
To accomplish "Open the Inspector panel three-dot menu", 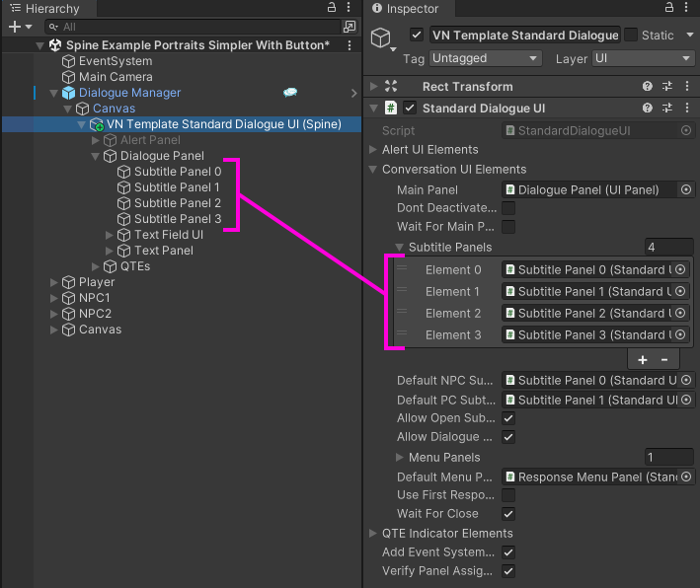I will [686, 7].
